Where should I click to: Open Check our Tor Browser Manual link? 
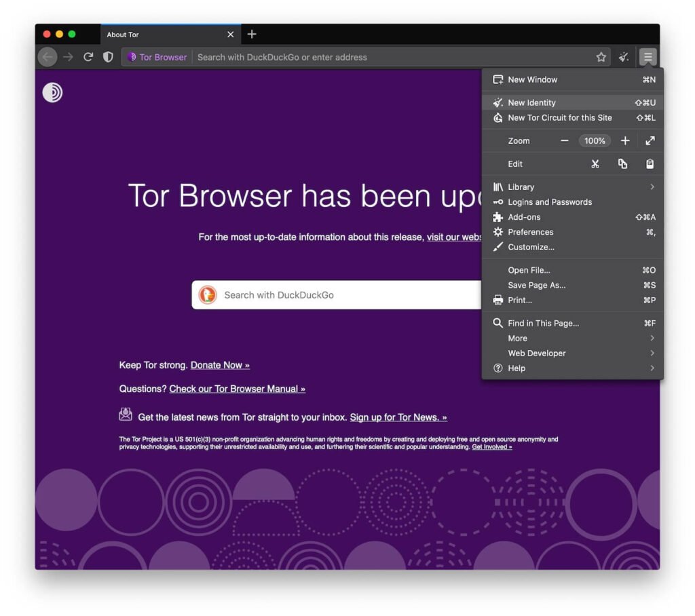pyautogui.click(x=237, y=389)
